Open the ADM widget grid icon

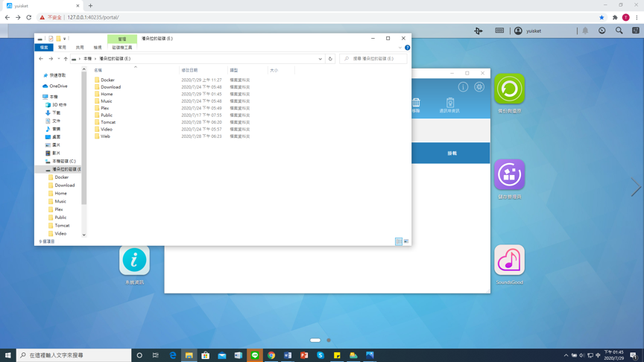tap(635, 31)
